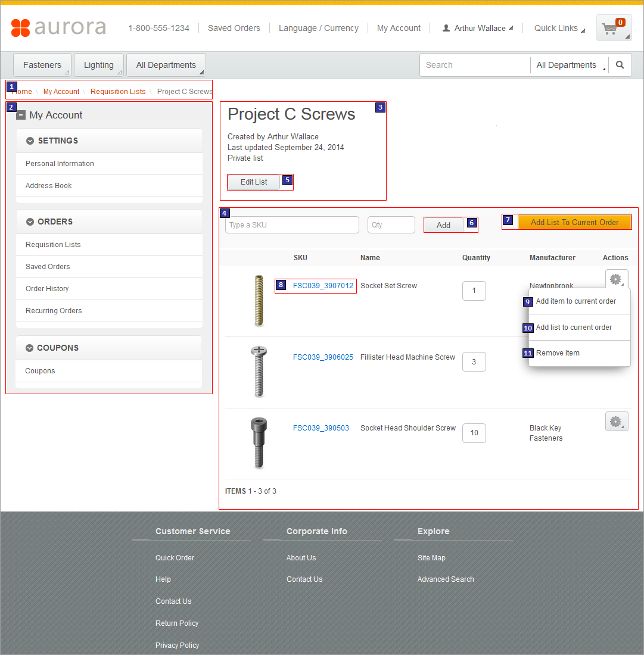Edit quantity box for Fillister Head Machine Screw
Screen dimensions: 644x655
tap(474, 362)
